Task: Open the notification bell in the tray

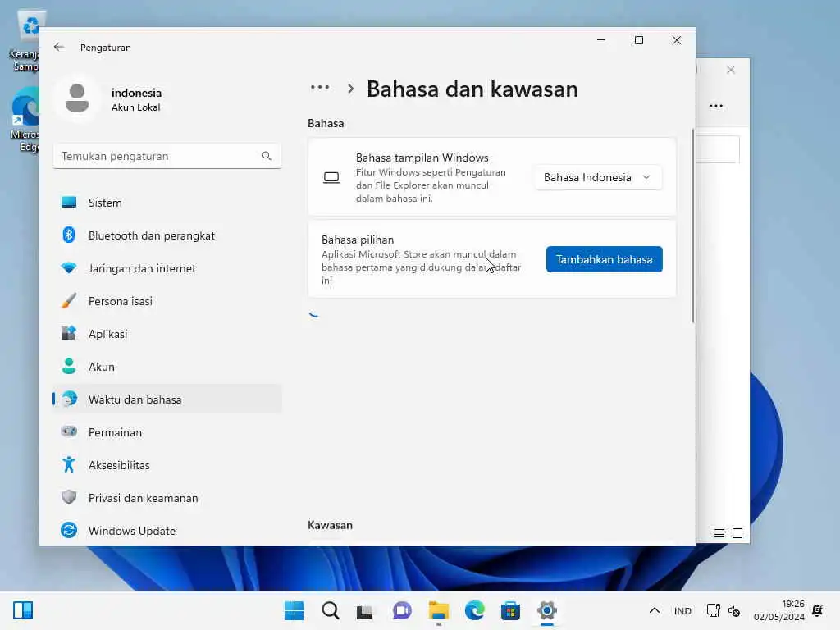Action: [x=818, y=610]
